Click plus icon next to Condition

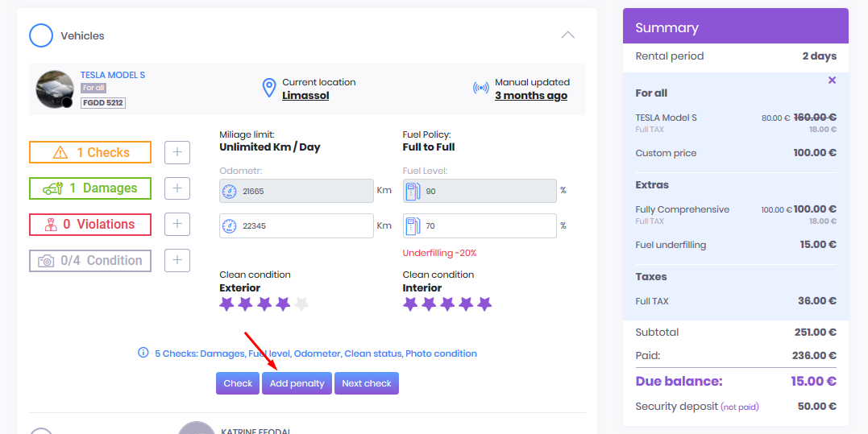point(177,260)
